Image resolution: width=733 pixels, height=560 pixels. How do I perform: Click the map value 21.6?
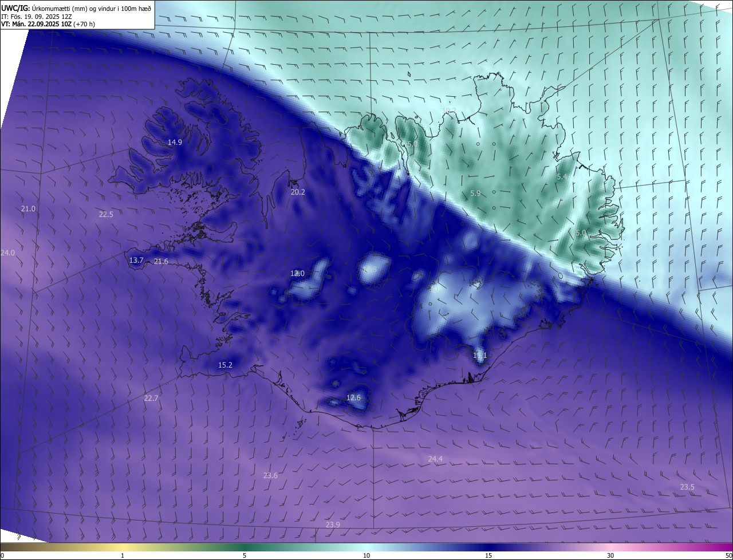[161, 262]
